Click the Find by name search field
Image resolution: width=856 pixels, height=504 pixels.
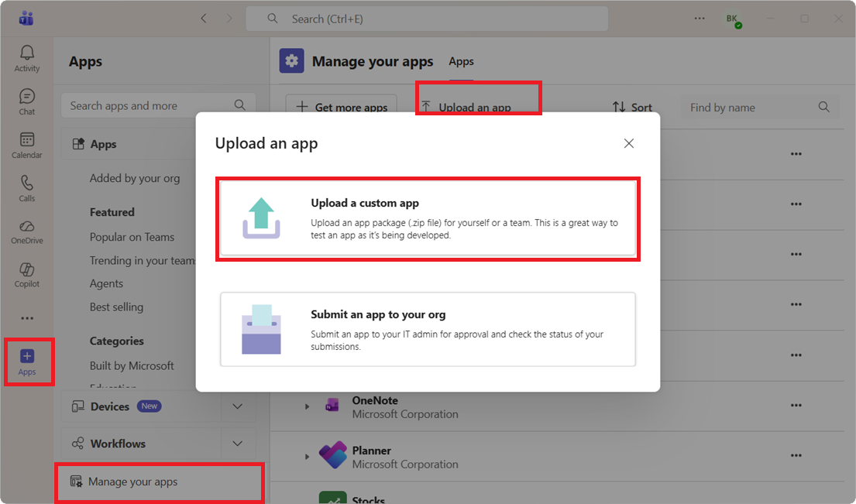click(751, 108)
